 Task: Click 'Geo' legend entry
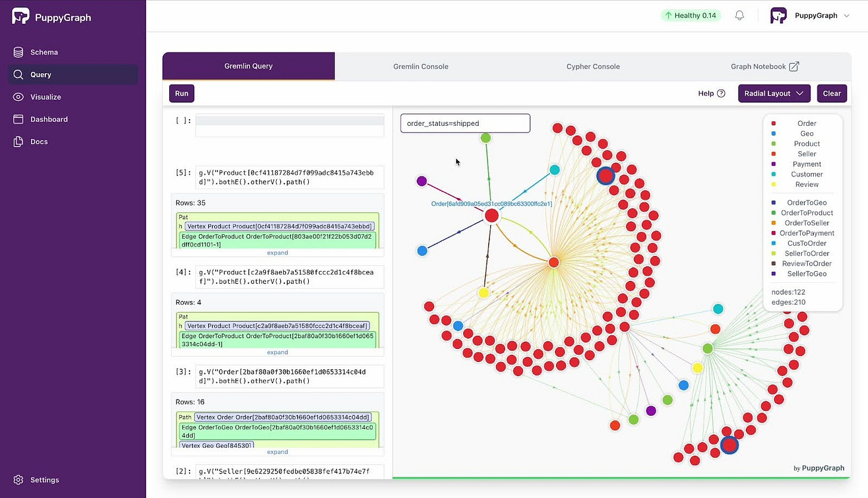point(807,134)
